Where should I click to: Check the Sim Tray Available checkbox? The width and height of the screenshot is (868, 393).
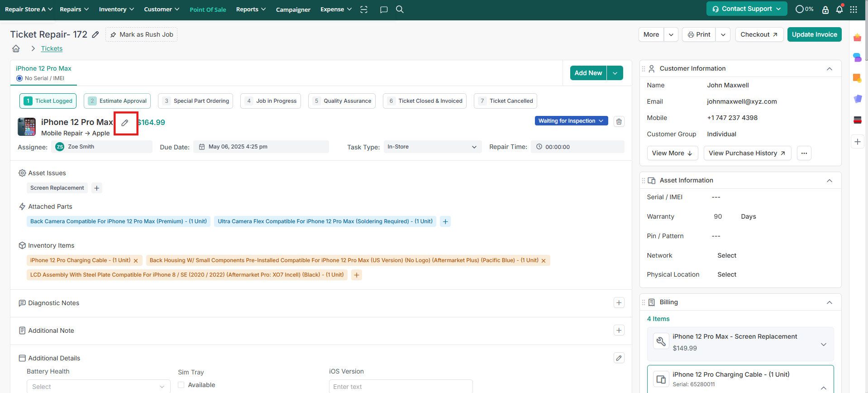pyautogui.click(x=181, y=385)
